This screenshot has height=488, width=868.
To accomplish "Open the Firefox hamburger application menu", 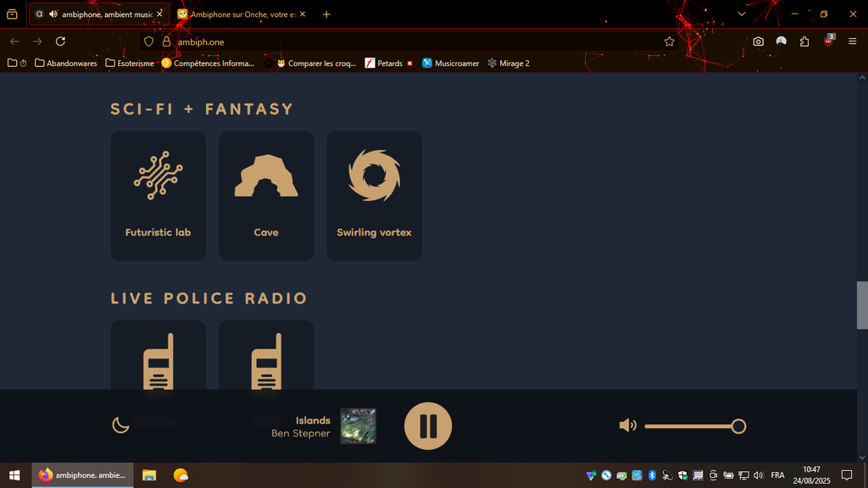I will (852, 42).
